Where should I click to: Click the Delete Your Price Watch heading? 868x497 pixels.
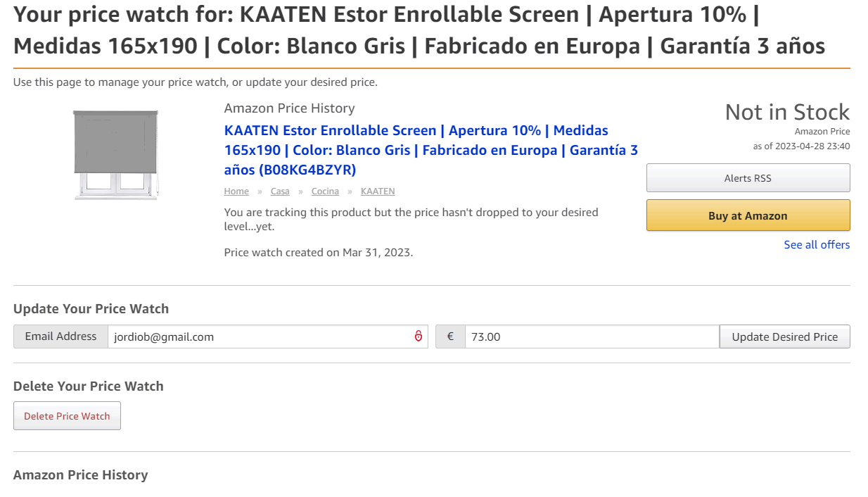click(x=89, y=386)
